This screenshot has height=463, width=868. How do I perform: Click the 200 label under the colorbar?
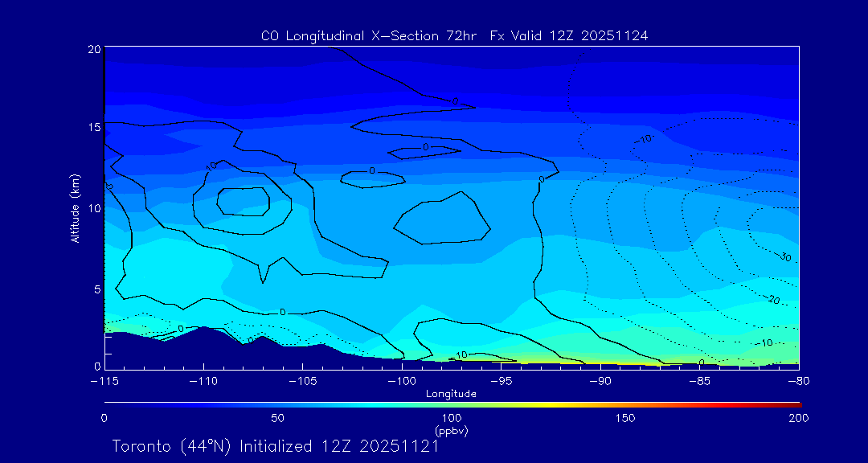[797, 418]
